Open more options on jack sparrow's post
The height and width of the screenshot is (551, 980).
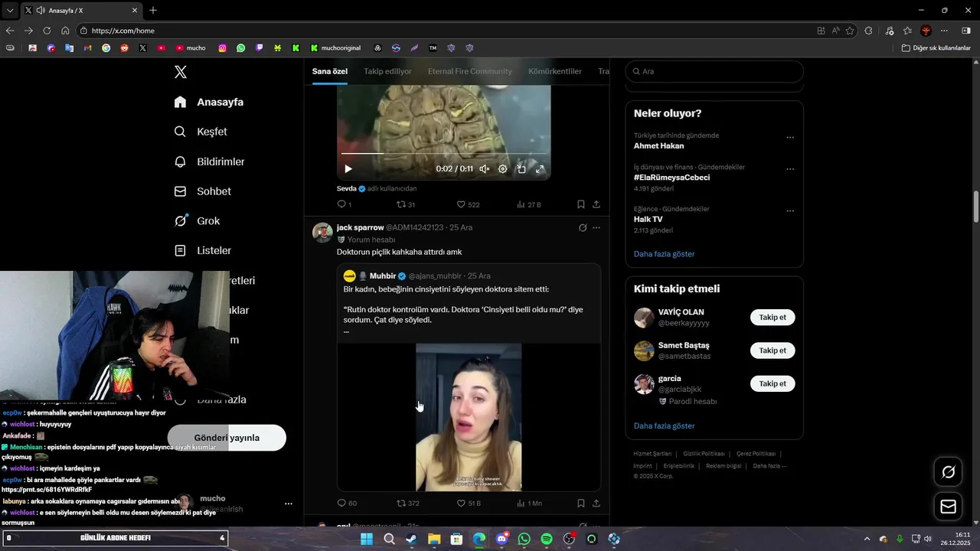596,228
